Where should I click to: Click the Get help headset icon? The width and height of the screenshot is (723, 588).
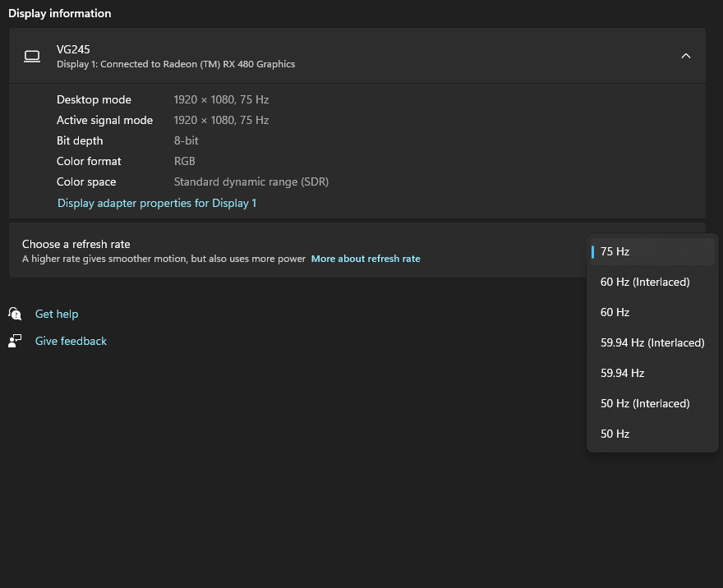tap(15, 314)
